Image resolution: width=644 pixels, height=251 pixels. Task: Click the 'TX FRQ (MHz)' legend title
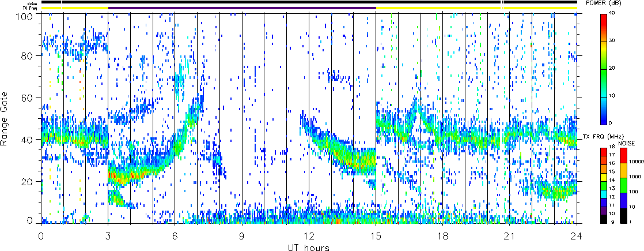click(x=603, y=137)
